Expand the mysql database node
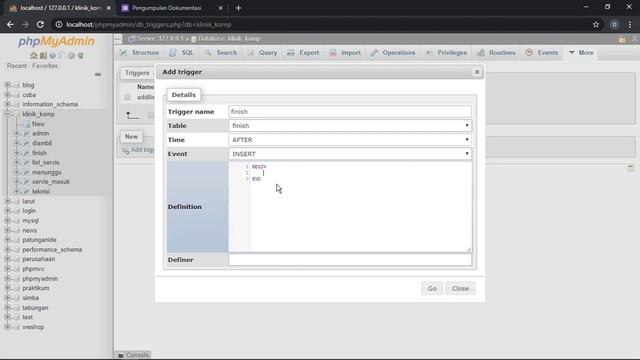This screenshot has width=640, height=360. pos(7,220)
